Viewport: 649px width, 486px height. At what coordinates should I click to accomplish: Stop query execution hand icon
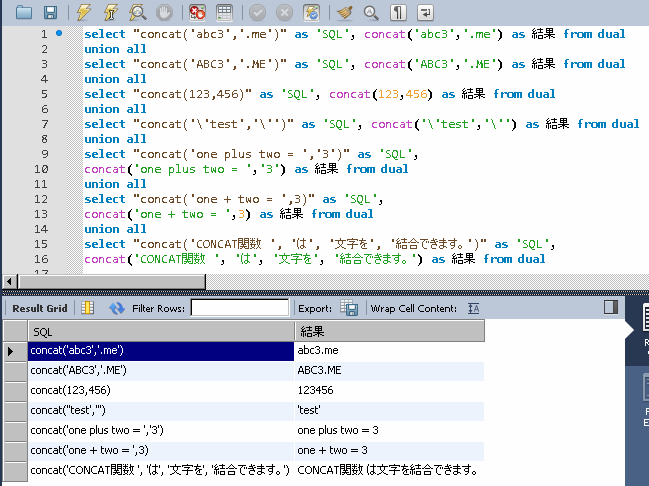pos(164,12)
